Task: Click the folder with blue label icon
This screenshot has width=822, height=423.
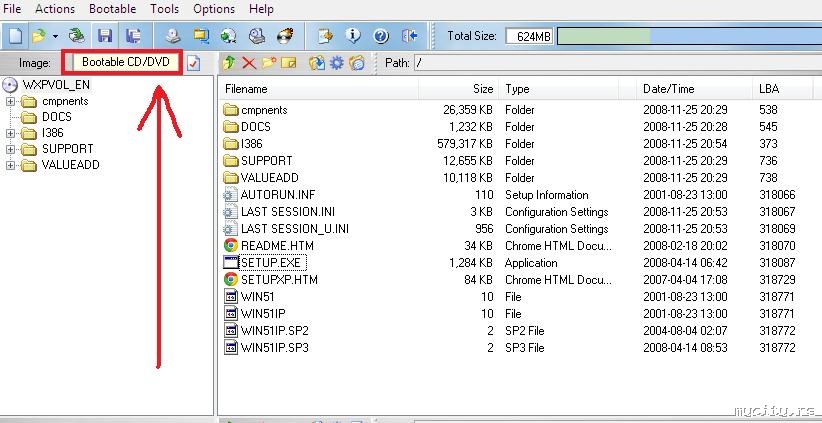Action: [x=357, y=63]
